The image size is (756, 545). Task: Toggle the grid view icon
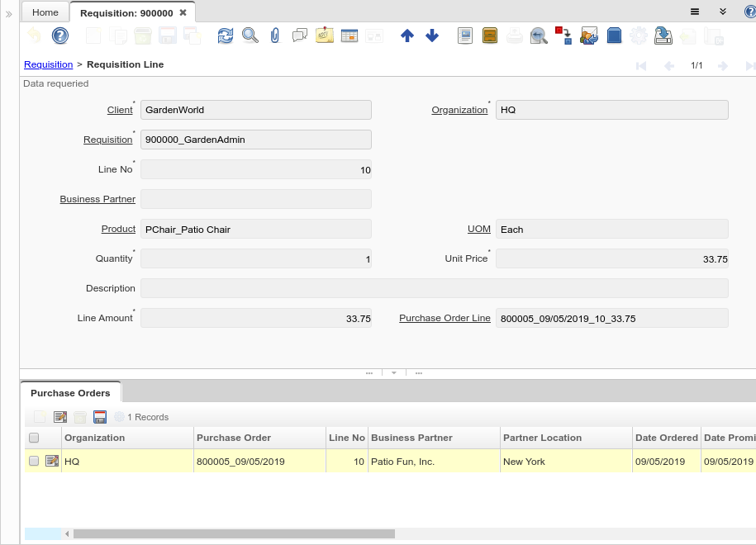349,36
